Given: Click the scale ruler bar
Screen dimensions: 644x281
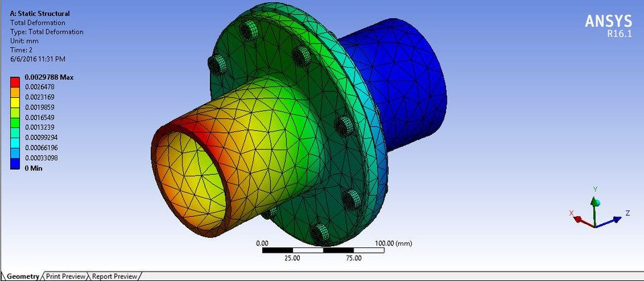Looking at the screenshot, I should (x=323, y=250).
